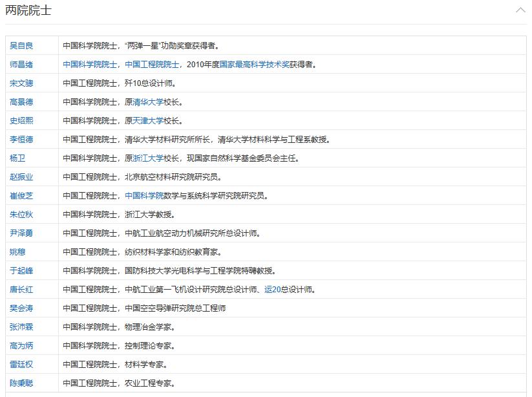Follow 中国工程院院士 link in 师昌绪 row
Viewport: 532px width, 397px height.
[152, 65]
